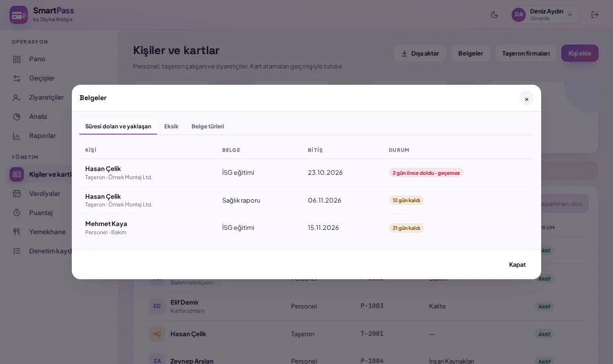Click the Geçişler arrows icon in the sidebar
The width and height of the screenshot is (613, 364).
[17, 79]
